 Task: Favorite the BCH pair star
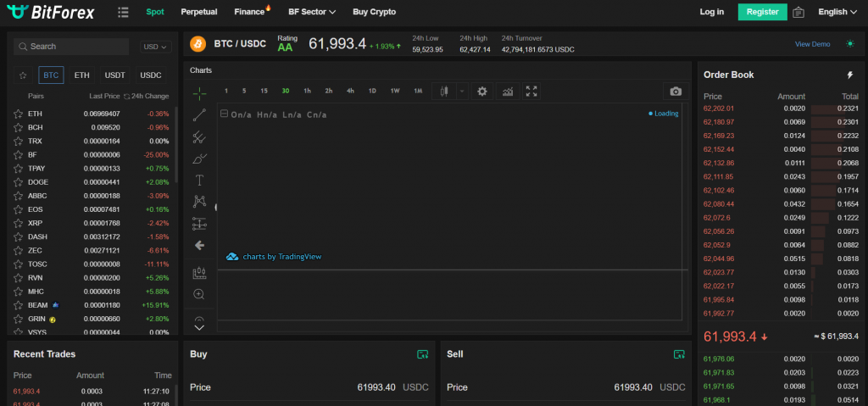point(18,127)
